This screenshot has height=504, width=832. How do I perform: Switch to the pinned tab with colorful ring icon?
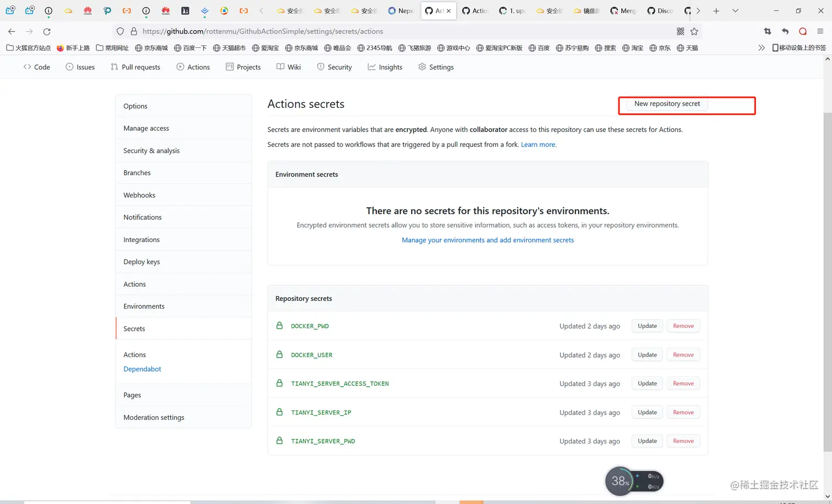224,10
